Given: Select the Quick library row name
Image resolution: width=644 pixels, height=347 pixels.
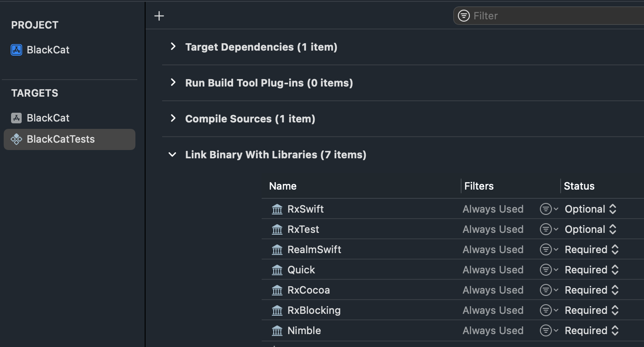Looking at the screenshot, I should tap(301, 270).
